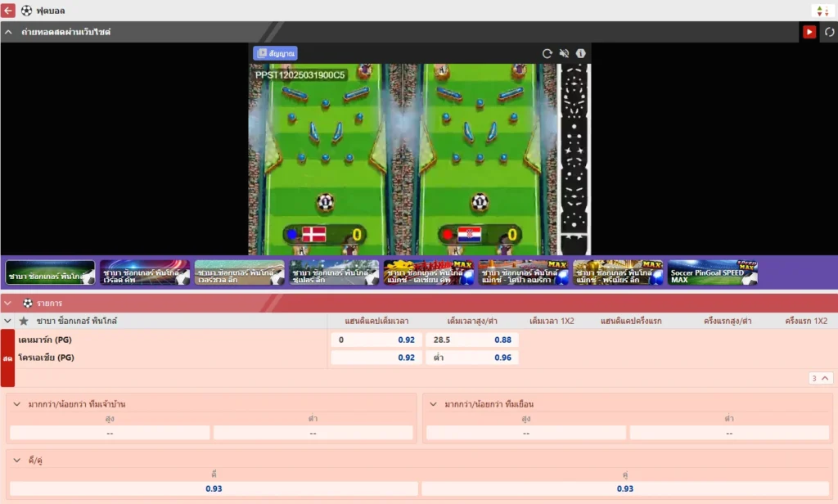838x504 pixels.
Task: Click home team ต่ำ empty odds cell
Action: [313, 433]
